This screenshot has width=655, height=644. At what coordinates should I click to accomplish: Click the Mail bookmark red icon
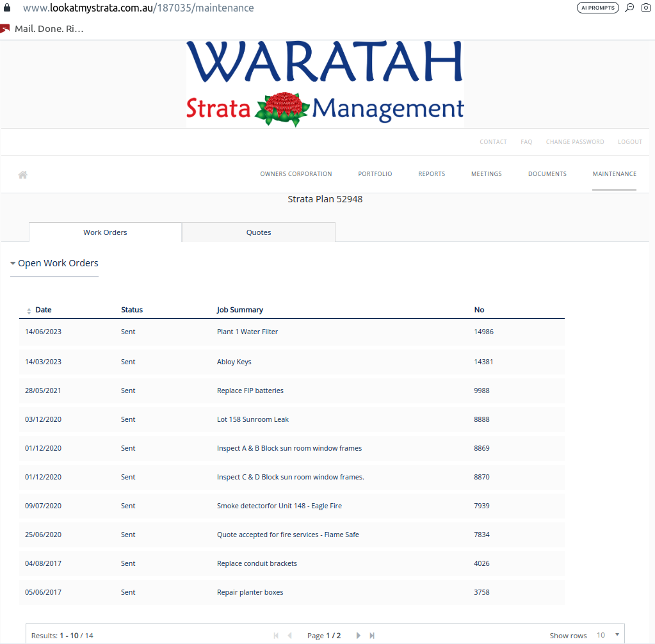(x=5, y=29)
